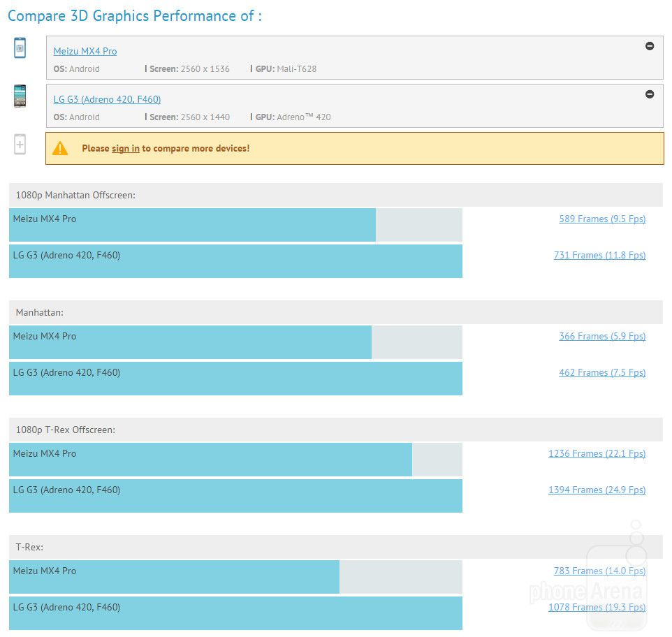This screenshot has width=672, height=637.
Task: Click the 1080p T-Rex Offscreen header
Action: point(336,430)
